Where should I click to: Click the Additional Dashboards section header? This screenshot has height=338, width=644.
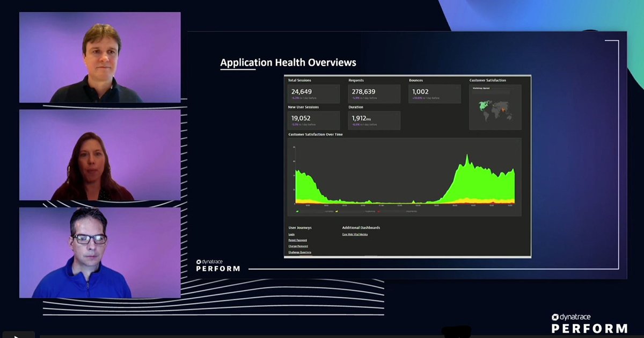click(360, 227)
